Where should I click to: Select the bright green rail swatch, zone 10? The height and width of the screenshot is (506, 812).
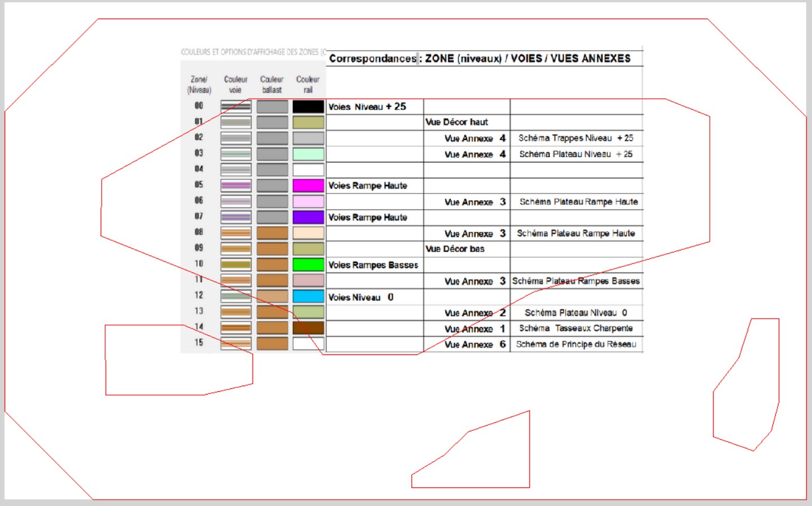[308, 265]
